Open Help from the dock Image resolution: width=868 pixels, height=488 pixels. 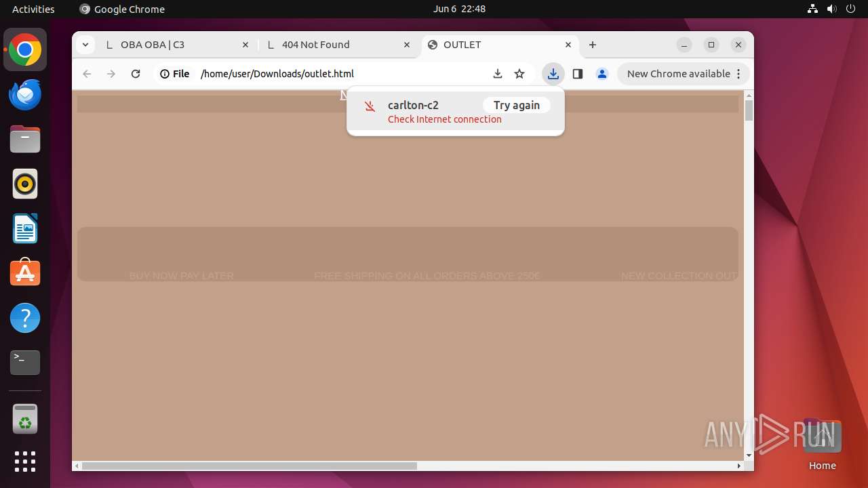click(x=25, y=318)
